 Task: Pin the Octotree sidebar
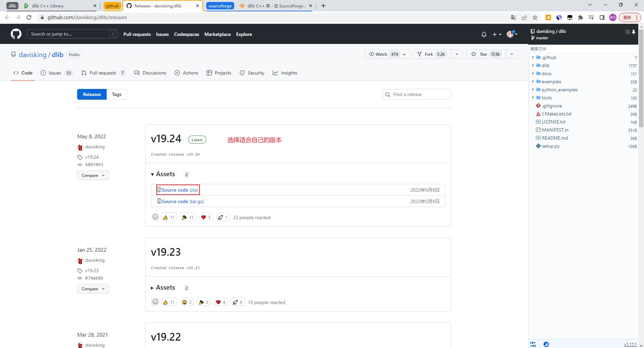pyautogui.click(x=634, y=32)
